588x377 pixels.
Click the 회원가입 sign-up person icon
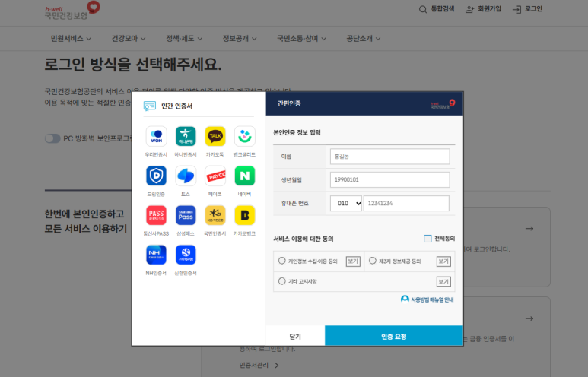[469, 9]
